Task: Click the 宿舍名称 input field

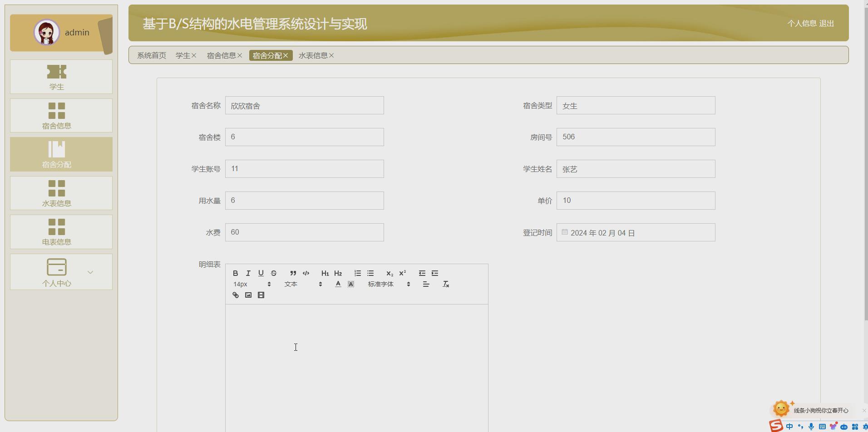Action: tap(305, 105)
